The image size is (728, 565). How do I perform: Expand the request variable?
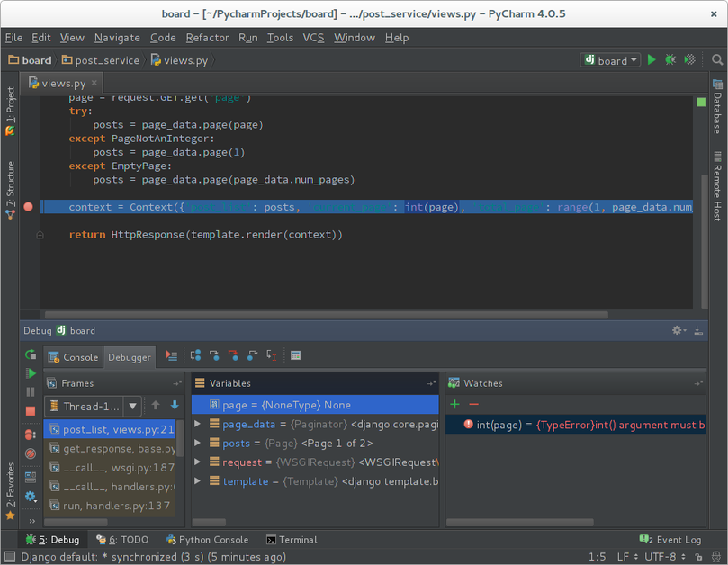(197, 462)
